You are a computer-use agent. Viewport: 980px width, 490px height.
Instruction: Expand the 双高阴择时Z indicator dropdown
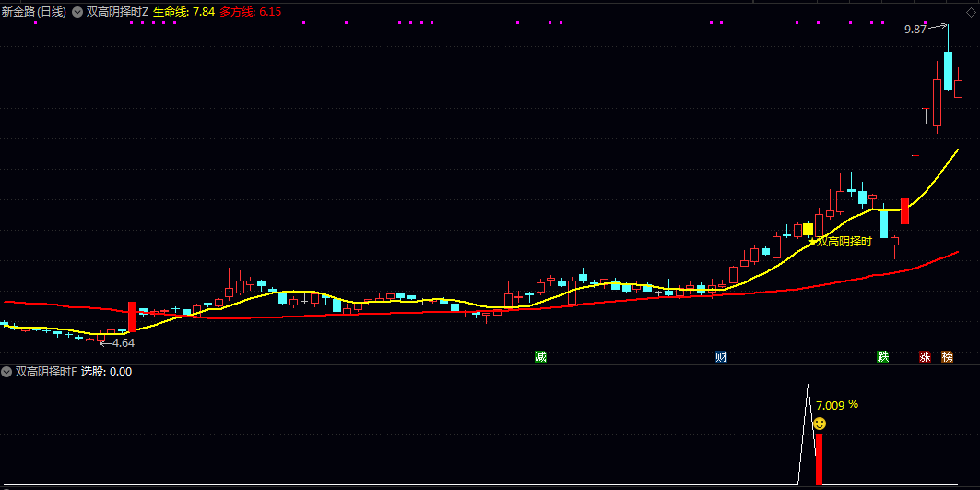point(77,12)
